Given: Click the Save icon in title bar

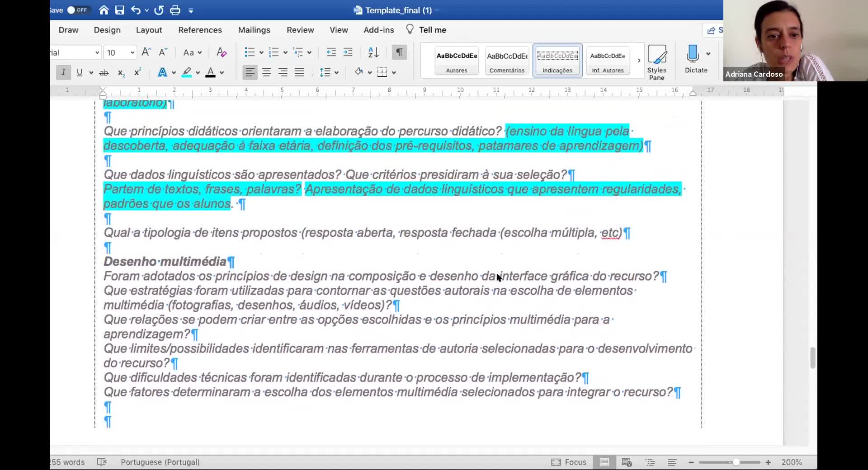Looking at the screenshot, I should 119,10.
